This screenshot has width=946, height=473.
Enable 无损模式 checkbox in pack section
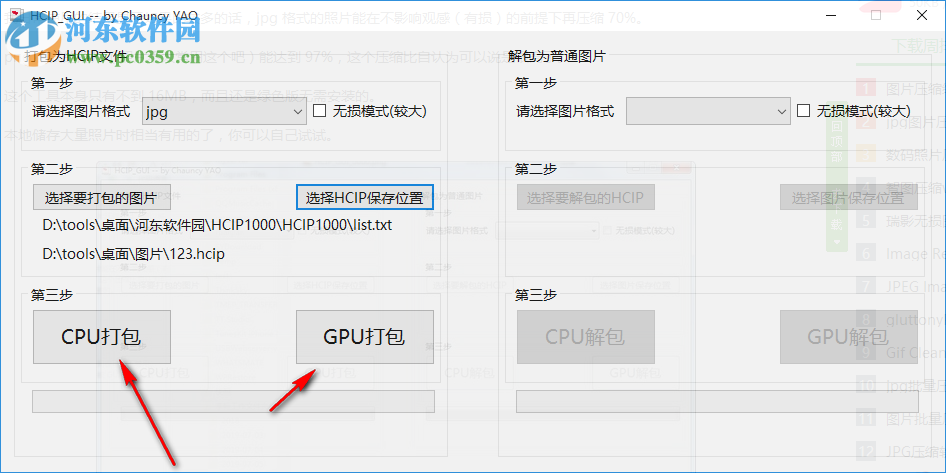click(x=320, y=111)
